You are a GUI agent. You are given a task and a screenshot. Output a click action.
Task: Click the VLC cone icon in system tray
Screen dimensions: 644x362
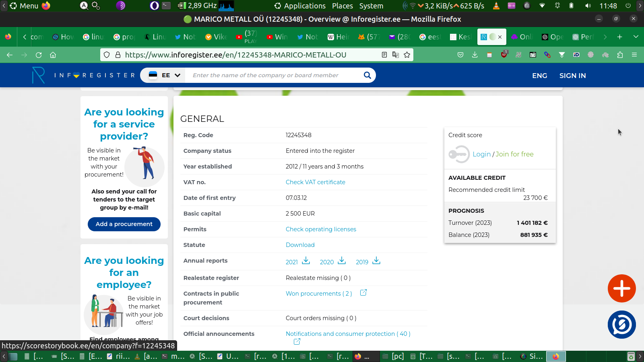click(496, 6)
